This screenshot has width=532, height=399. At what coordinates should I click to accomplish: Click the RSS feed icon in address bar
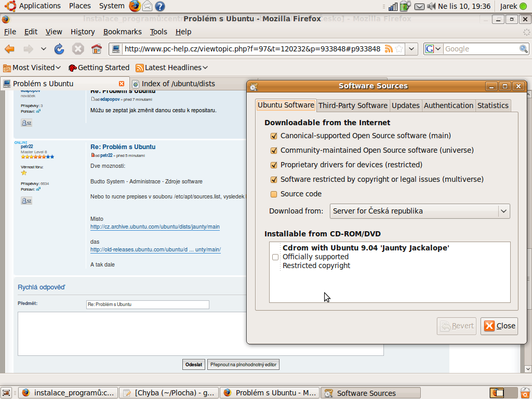[x=389, y=49]
